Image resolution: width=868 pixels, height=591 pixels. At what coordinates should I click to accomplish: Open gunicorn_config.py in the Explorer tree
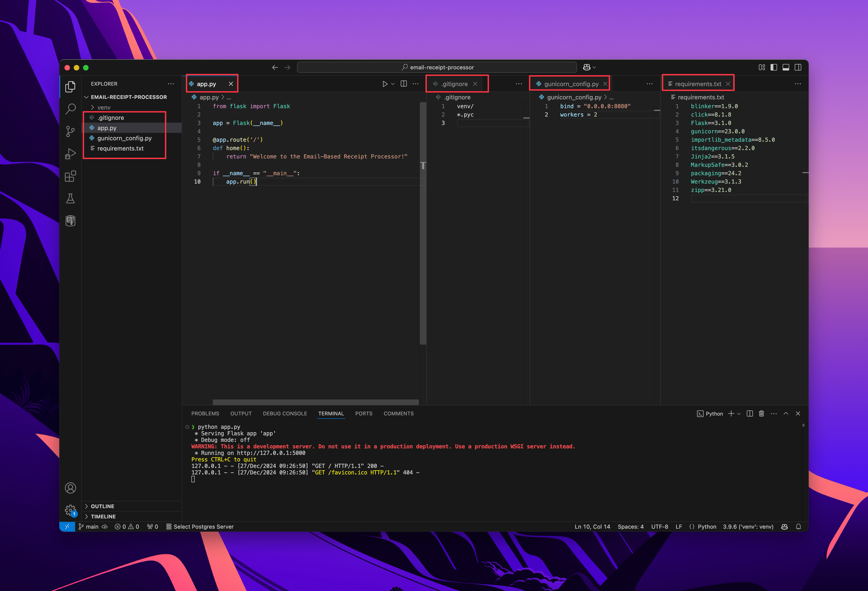(131, 138)
